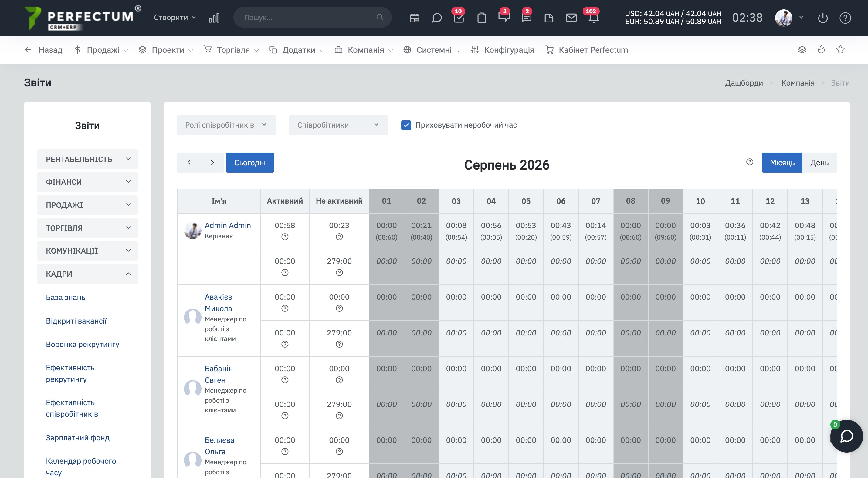Open Кабінет Perfectum menu item
Viewport: 868px width, 478px height.
587,50
